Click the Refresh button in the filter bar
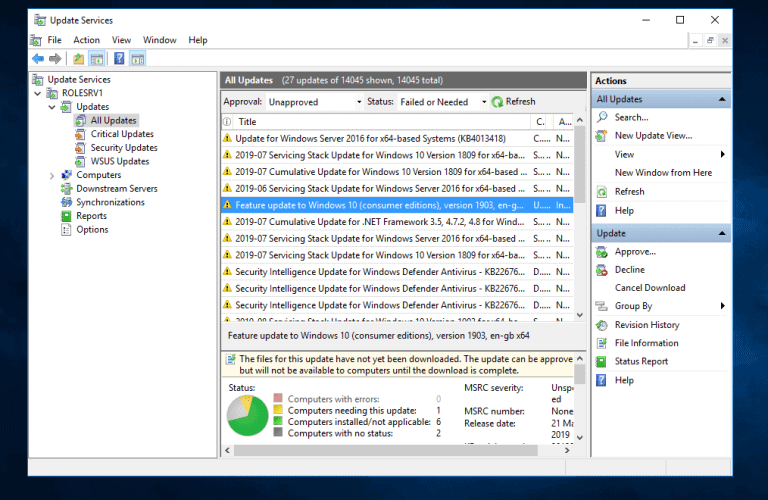Image resolution: width=768 pixels, height=500 pixels. click(x=514, y=102)
